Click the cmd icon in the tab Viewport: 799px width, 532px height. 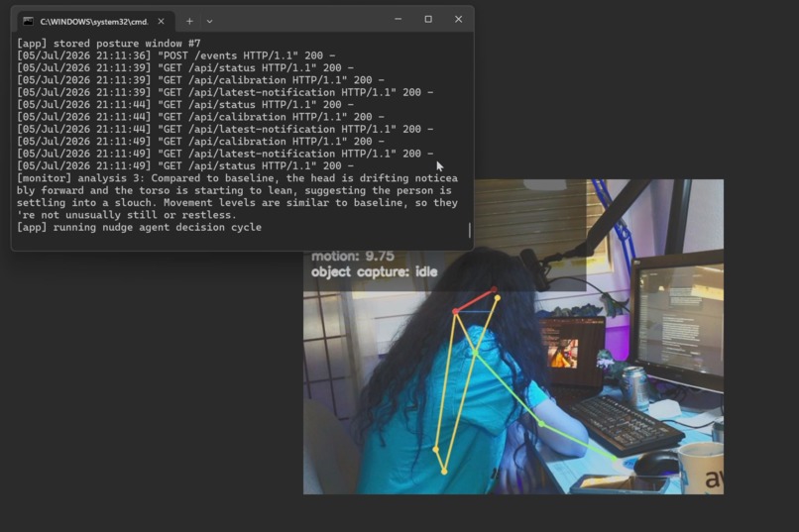pos(29,22)
